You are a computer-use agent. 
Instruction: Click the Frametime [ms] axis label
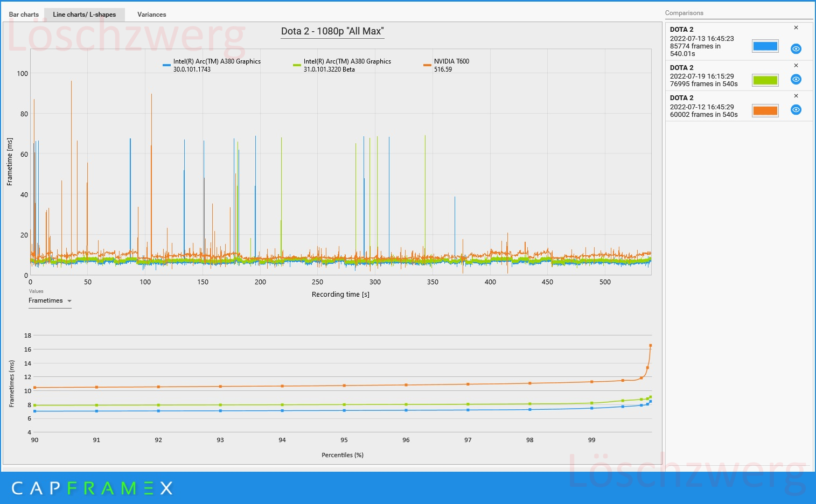[10, 162]
